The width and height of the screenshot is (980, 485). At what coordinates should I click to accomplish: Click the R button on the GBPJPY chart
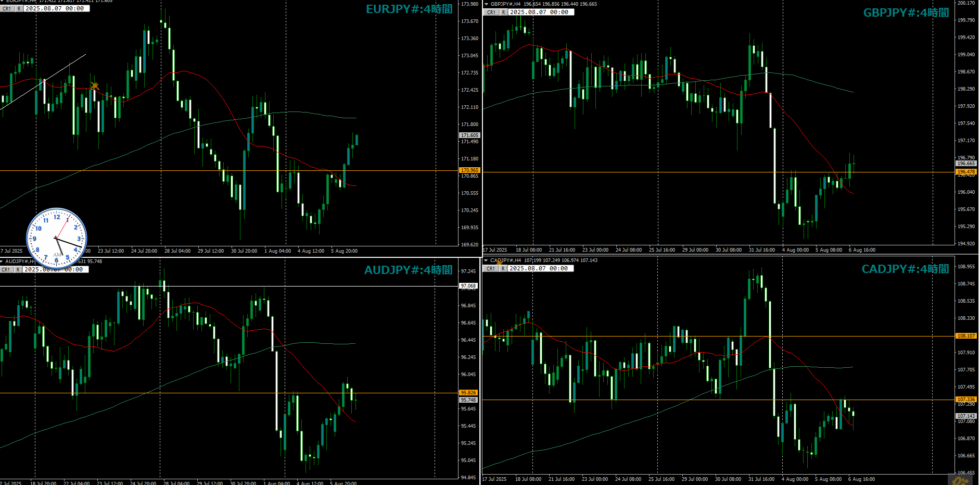(503, 12)
